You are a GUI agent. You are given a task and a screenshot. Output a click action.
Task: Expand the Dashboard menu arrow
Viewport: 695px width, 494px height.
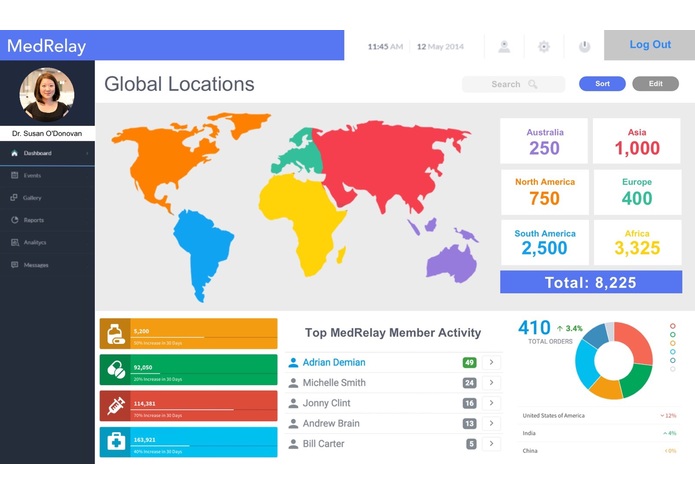point(87,153)
